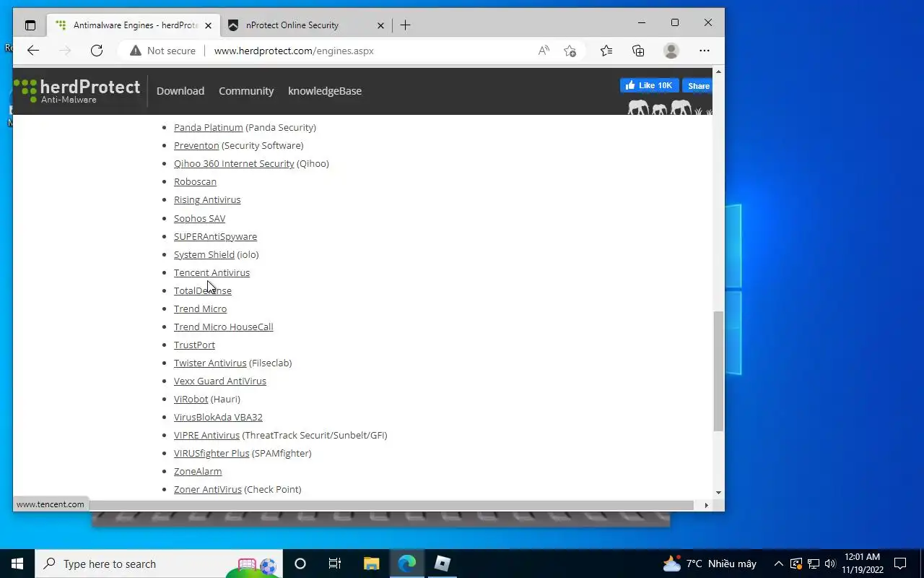Add this page to favorites

click(570, 51)
